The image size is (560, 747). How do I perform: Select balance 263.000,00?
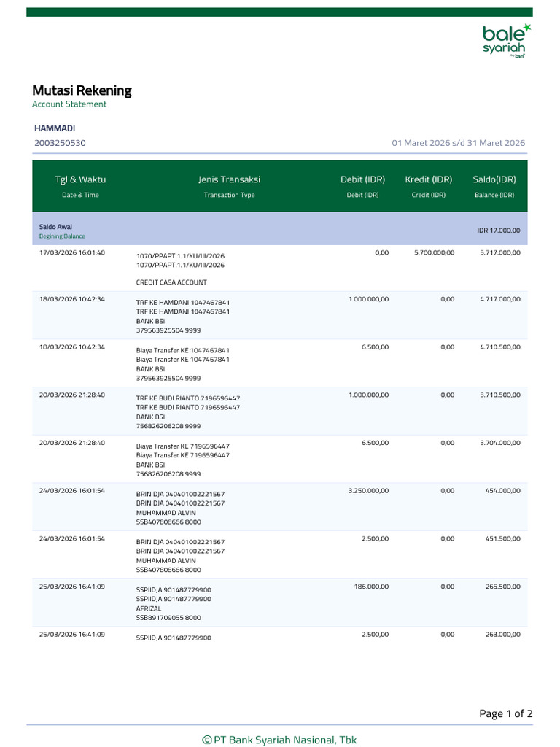point(503,634)
